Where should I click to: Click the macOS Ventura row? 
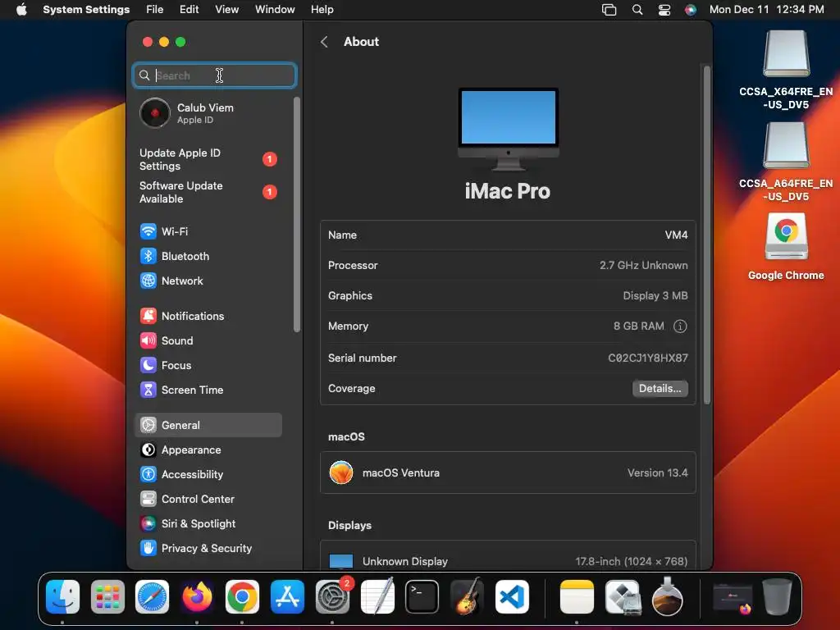508,472
